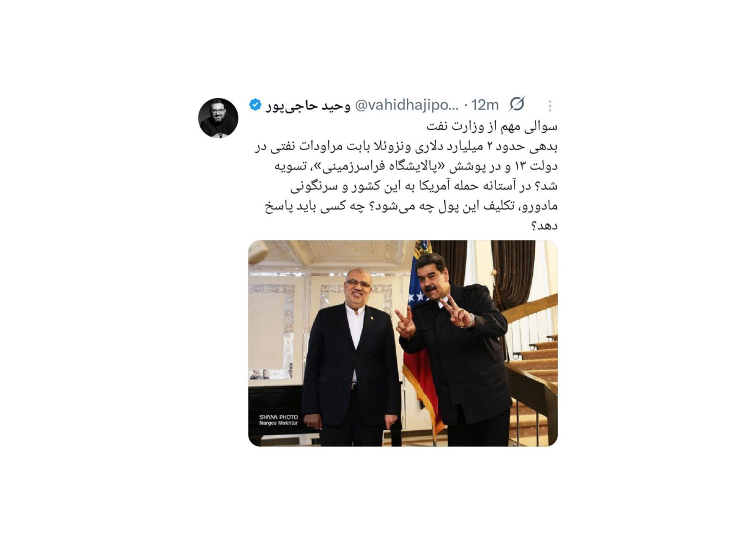Image resolution: width=756 pixels, height=546 pixels.
Task: Click the SHANA PHOTO watermark
Action: point(279,417)
